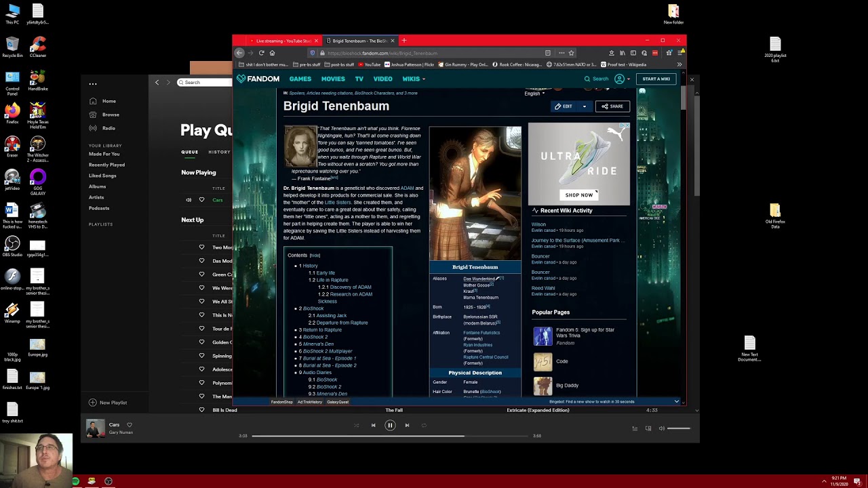Open Fandom Search

[x=597, y=79]
